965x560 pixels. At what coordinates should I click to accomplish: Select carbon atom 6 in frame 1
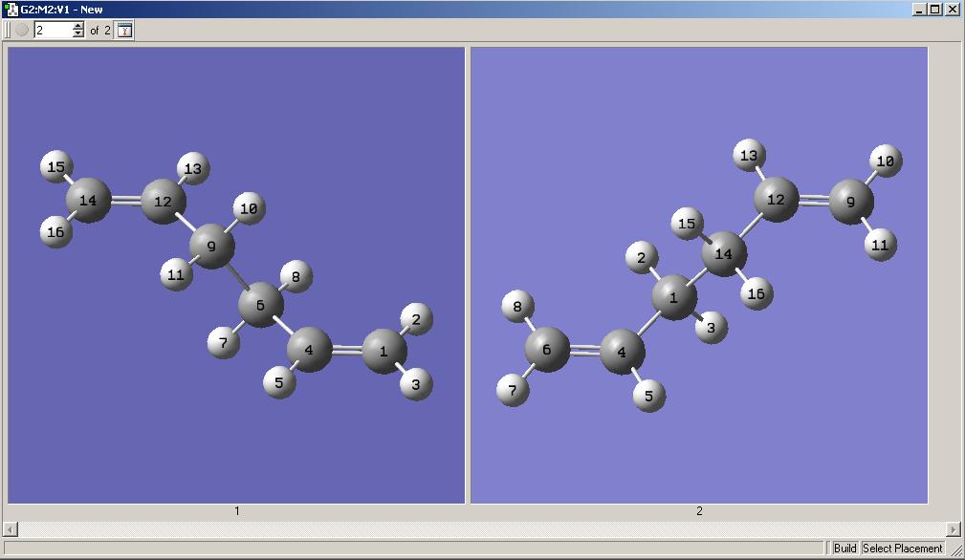point(260,305)
